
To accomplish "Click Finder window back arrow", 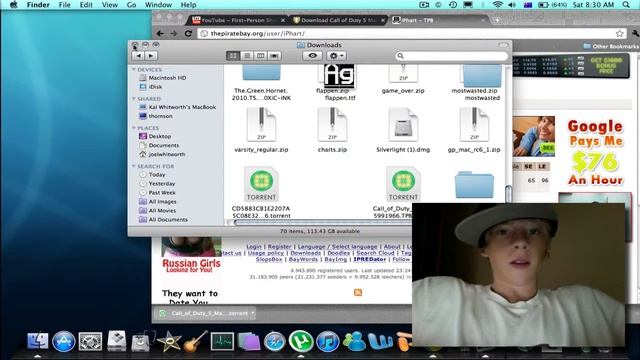I will pyautogui.click(x=138, y=56).
